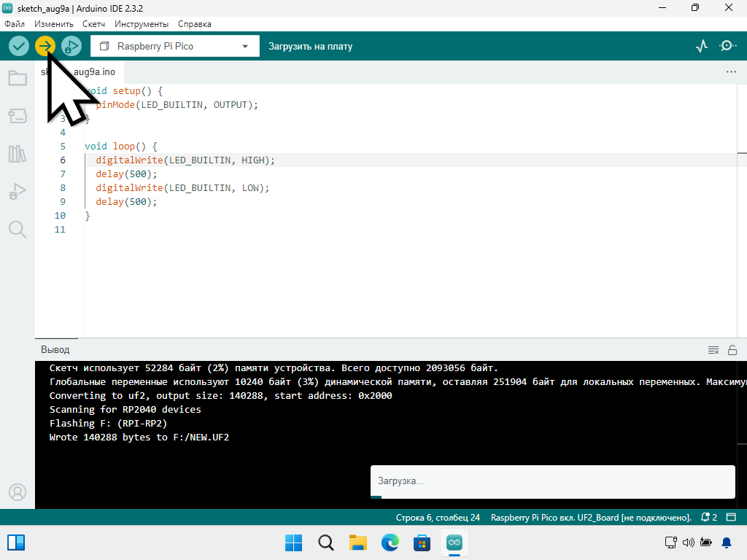Image resolution: width=747 pixels, height=560 pixels.
Task: Click the editor vertical scrollbar
Action: tap(742, 211)
